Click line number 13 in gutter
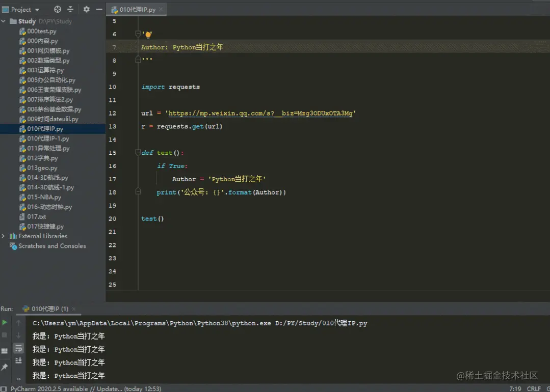This screenshot has height=392, width=550. pyautogui.click(x=112, y=126)
